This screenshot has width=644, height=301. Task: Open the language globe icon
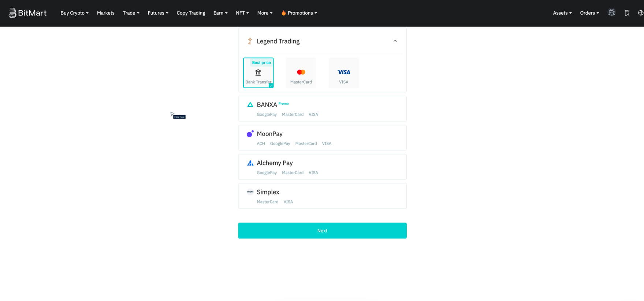(640, 13)
